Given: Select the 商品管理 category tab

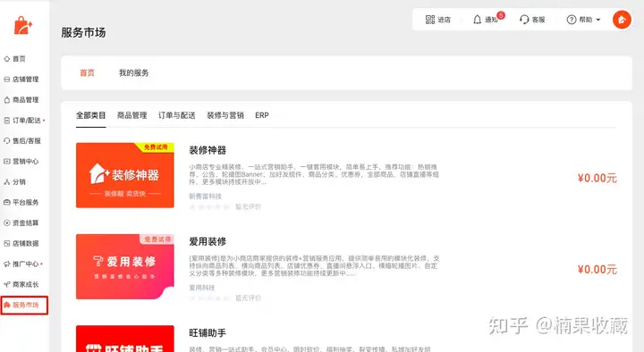Looking at the screenshot, I should [131, 115].
